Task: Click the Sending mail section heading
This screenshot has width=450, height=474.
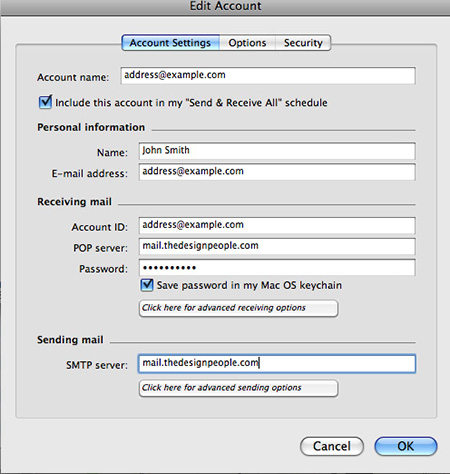Action: click(x=70, y=340)
